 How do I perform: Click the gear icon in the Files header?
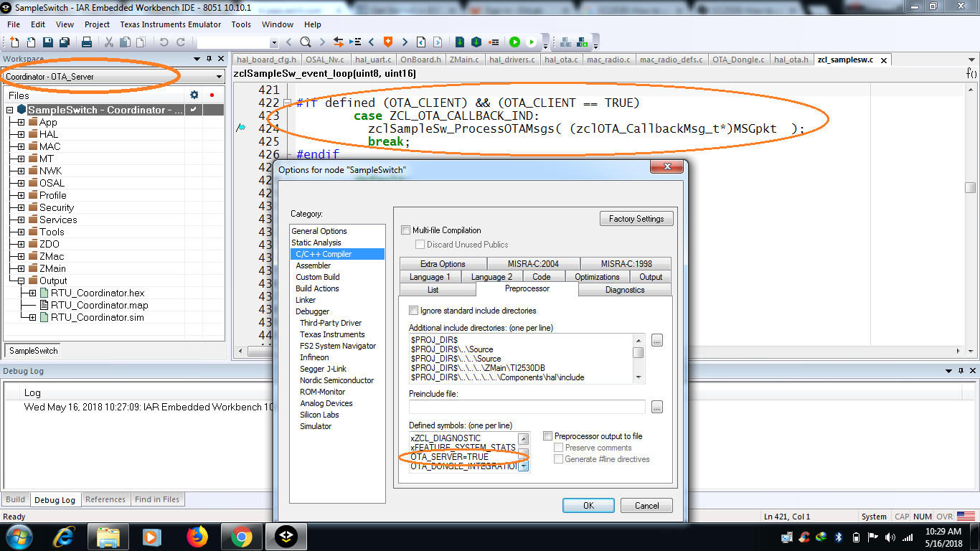coord(194,95)
